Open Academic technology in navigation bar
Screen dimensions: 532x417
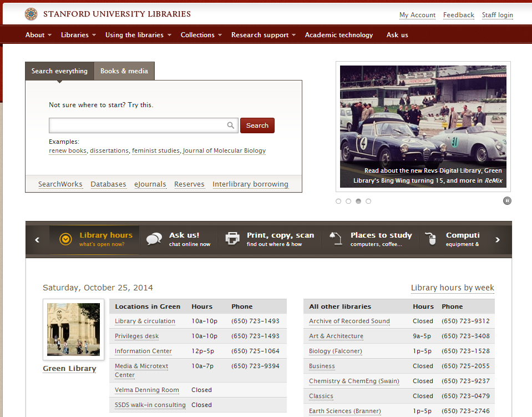(x=338, y=34)
